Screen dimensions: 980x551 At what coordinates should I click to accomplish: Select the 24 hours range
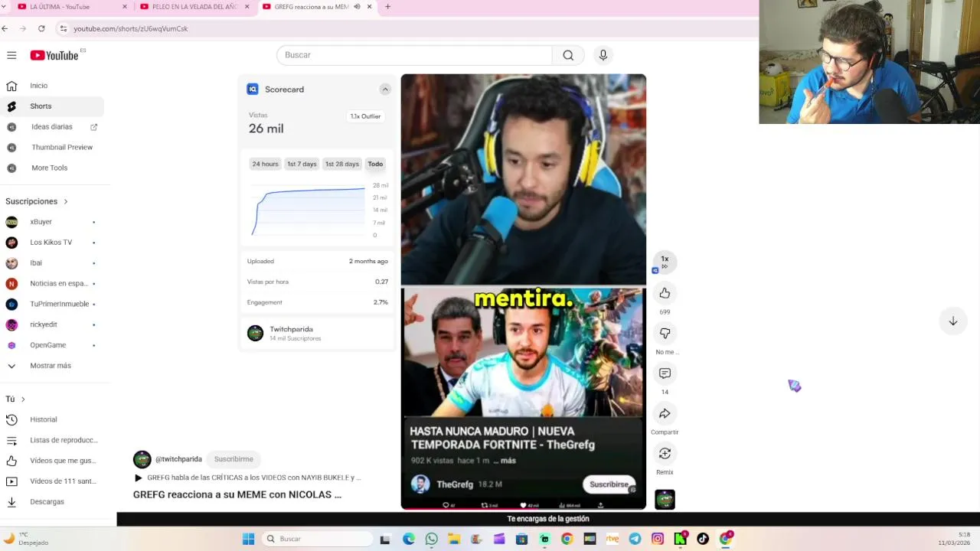pyautogui.click(x=266, y=164)
